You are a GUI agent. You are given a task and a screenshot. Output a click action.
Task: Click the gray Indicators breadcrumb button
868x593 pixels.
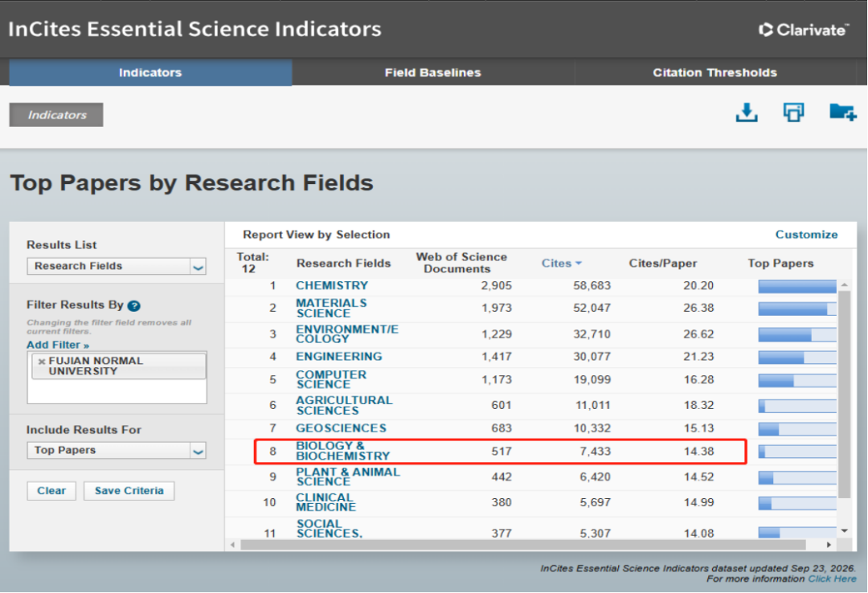point(56,115)
